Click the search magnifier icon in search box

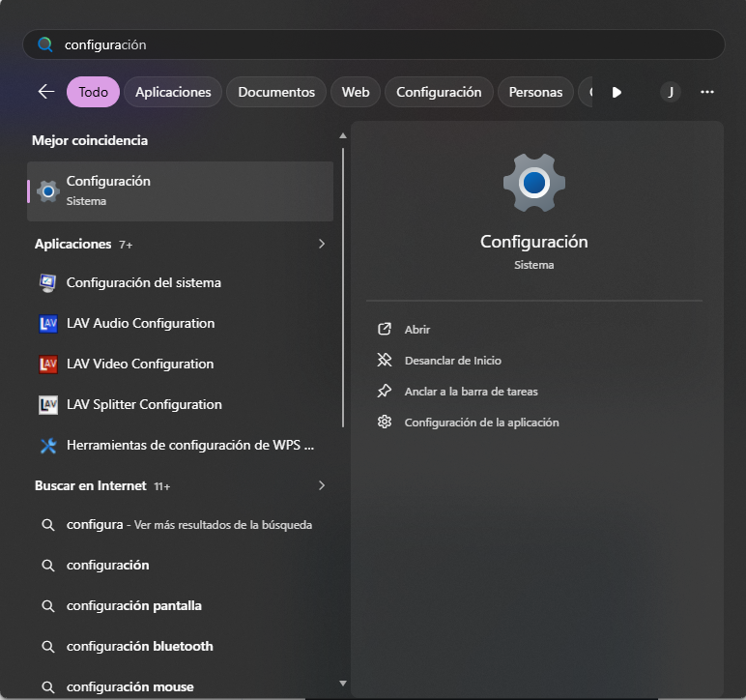point(45,44)
